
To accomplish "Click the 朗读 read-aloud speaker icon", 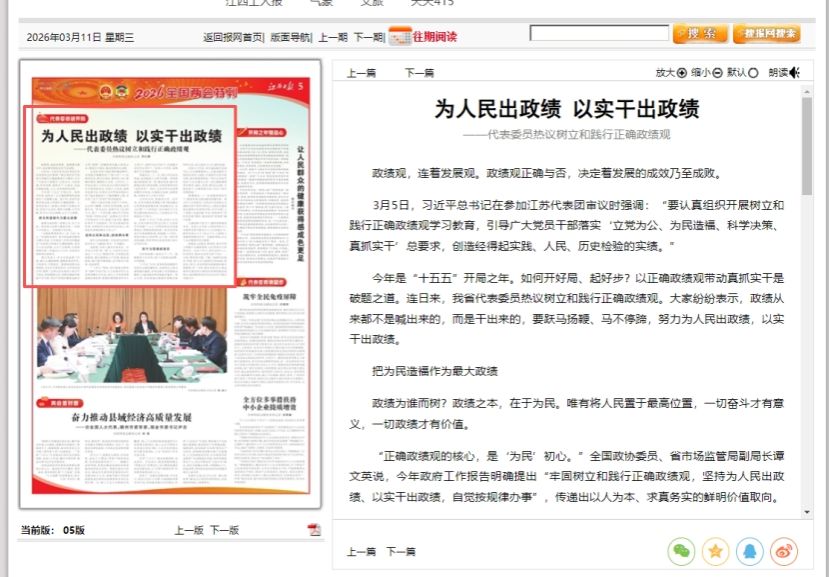I will [x=794, y=72].
